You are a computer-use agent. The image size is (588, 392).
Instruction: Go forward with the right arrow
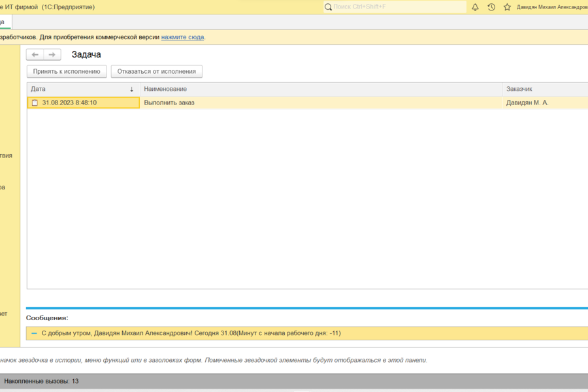pyautogui.click(x=52, y=55)
